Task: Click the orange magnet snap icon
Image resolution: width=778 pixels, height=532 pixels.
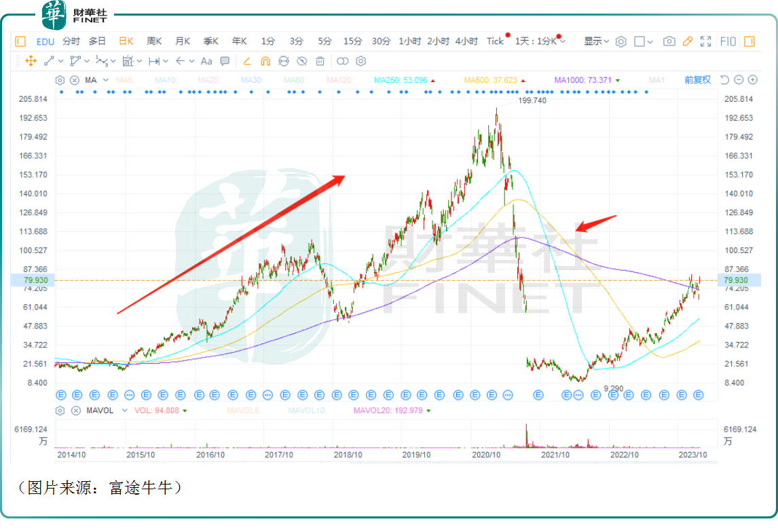Action: click(265, 61)
